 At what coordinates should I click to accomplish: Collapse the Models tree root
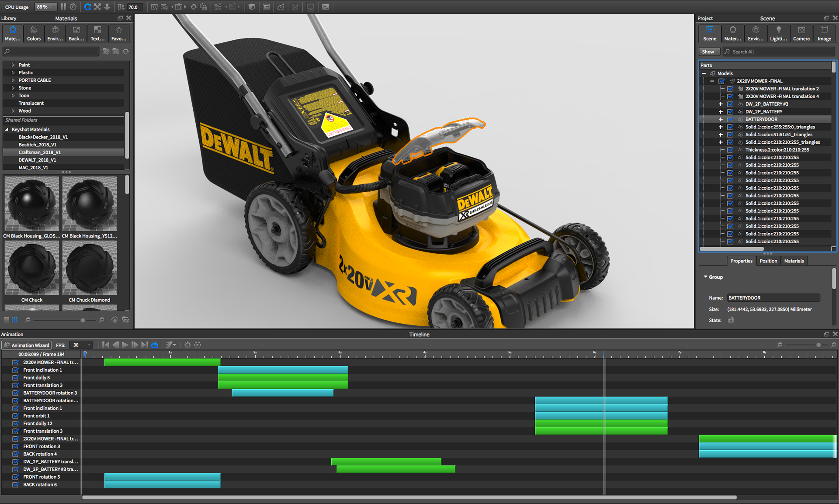[704, 73]
